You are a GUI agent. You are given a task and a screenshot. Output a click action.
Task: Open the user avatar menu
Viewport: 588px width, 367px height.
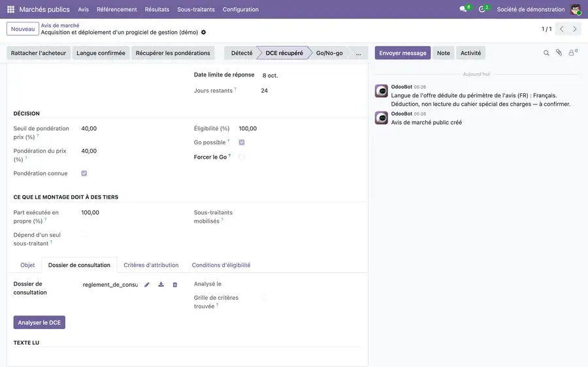pyautogui.click(x=575, y=9)
